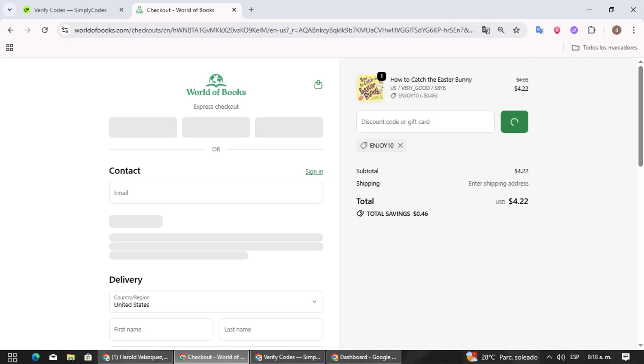This screenshot has height=364, width=644.
Task: Open the Country/Region dropdown
Action: 216,301
